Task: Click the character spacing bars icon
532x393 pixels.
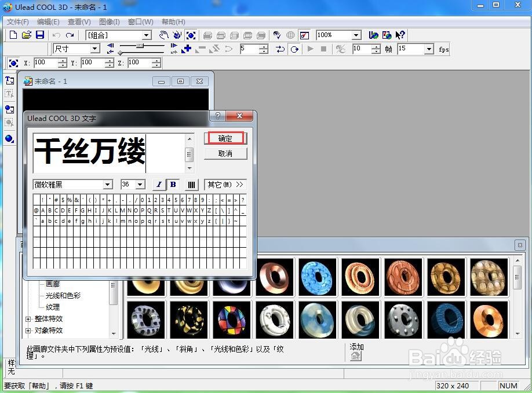Action: point(191,185)
